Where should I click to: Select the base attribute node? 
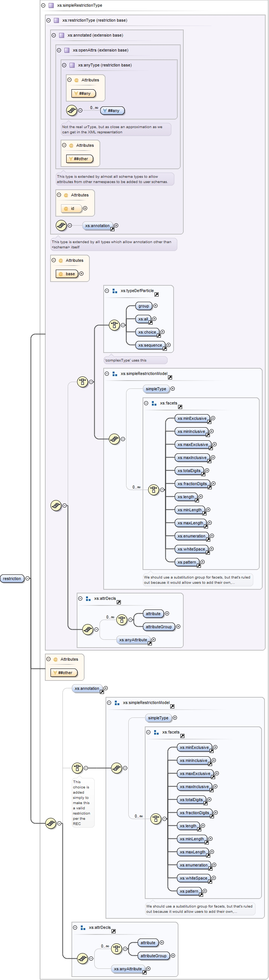pyautogui.click(x=67, y=274)
